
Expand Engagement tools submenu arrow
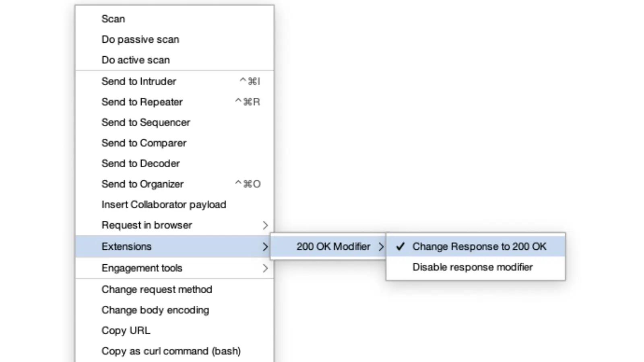tap(265, 268)
